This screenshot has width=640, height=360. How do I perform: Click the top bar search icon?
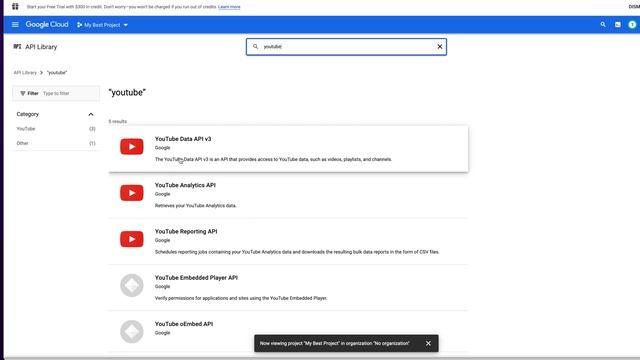click(603, 24)
